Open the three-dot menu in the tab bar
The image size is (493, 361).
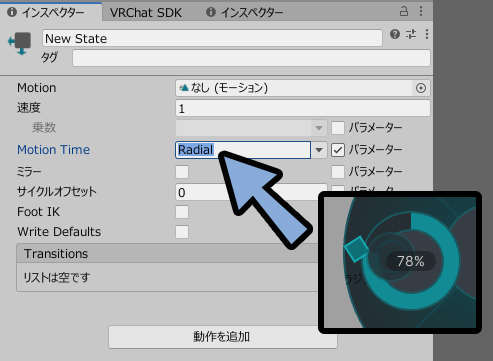tap(421, 12)
